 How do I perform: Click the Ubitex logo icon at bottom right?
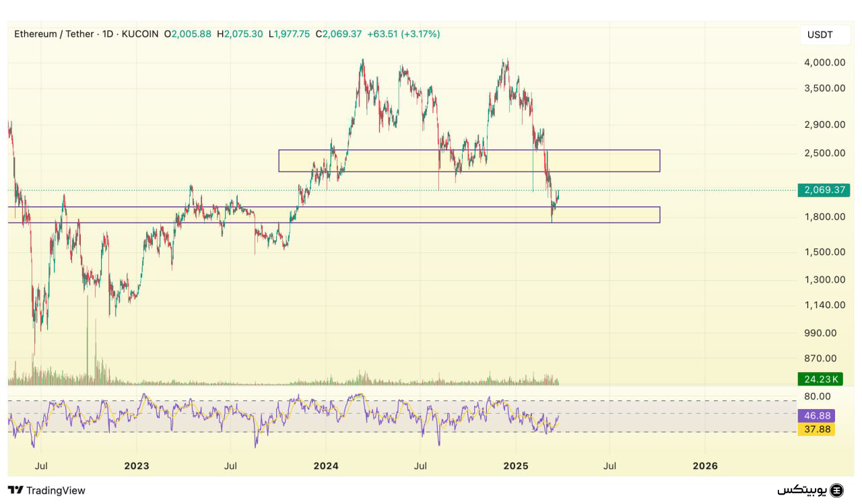pos(837,490)
